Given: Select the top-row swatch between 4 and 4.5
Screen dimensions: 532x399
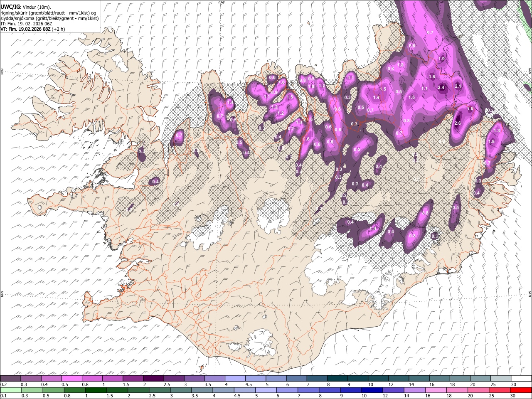Looking at the screenshot, I should [x=235, y=379].
